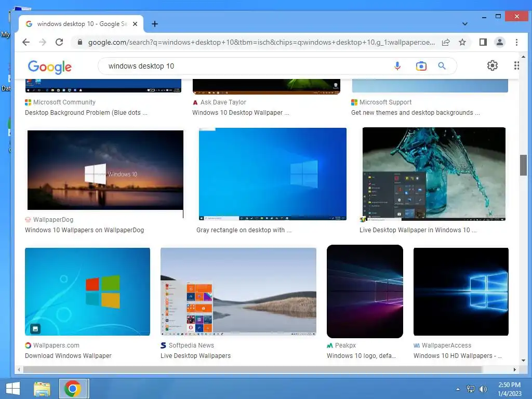The image size is (532, 399).
Task: Open Google apps grid
Action: [516, 65]
